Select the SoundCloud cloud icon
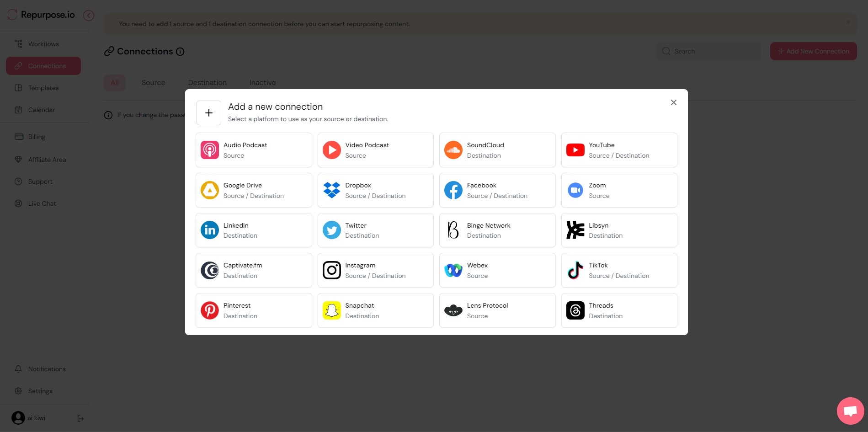The width and height of the screenshot is (868, 432). point(453,150)
